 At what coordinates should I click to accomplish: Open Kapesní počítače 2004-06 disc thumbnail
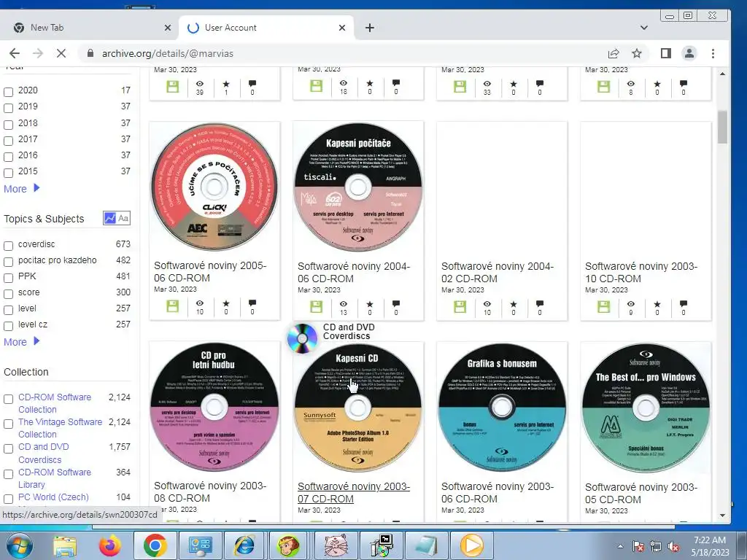click(357, 187)
